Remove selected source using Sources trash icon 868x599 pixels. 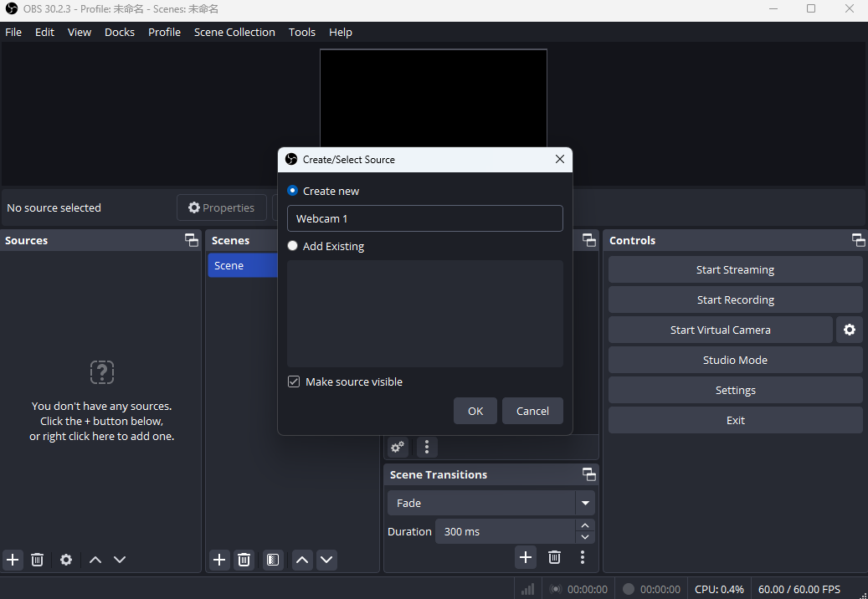37,560
